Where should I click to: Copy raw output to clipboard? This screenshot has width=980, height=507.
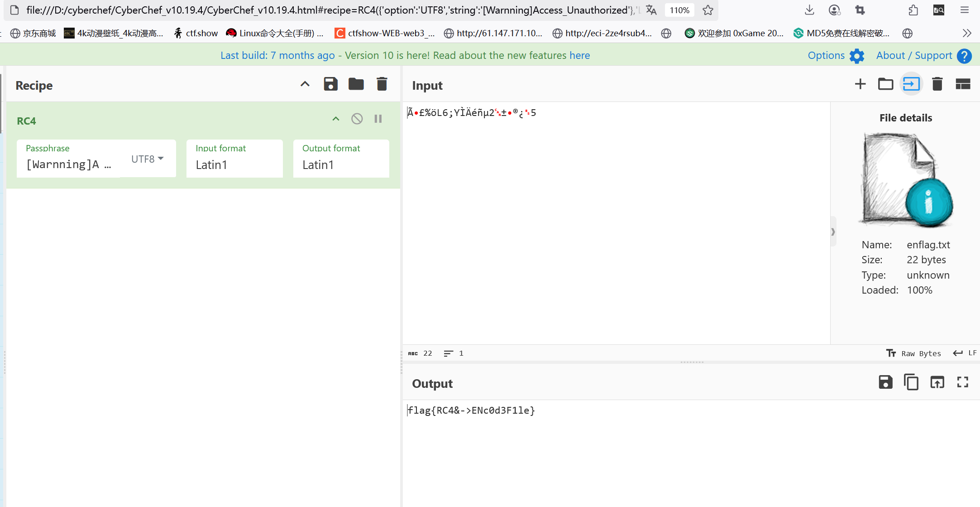tap(911, 382)
